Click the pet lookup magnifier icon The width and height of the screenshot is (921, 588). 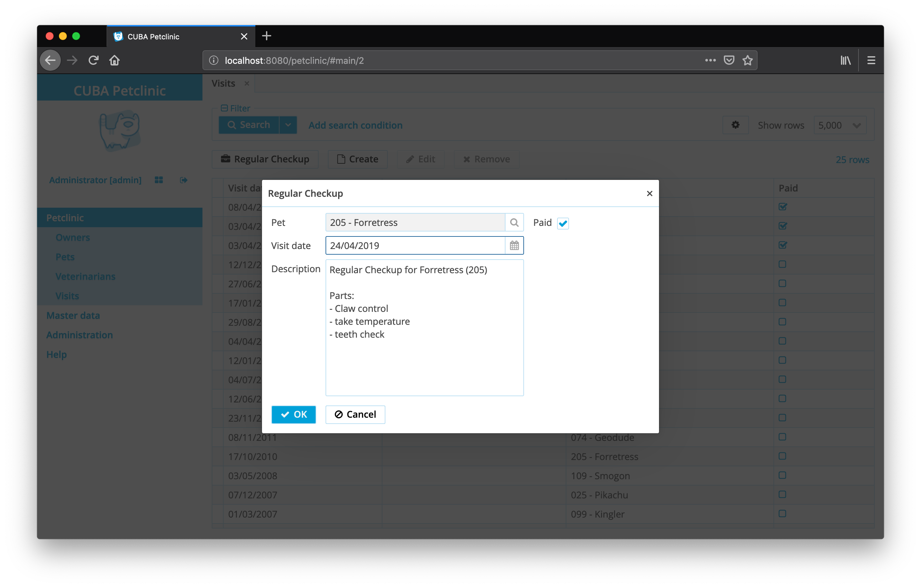click(x=514, y=223)
